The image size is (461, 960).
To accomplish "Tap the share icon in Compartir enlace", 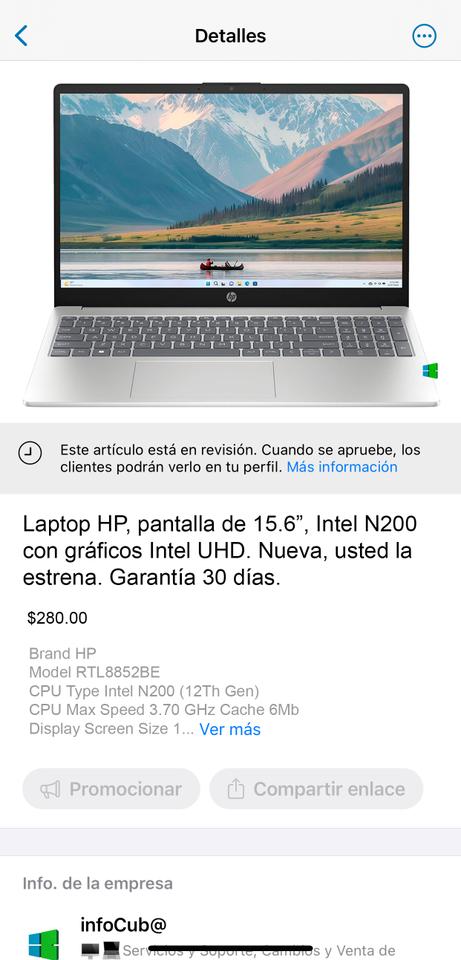I will [x=236, y=789].
